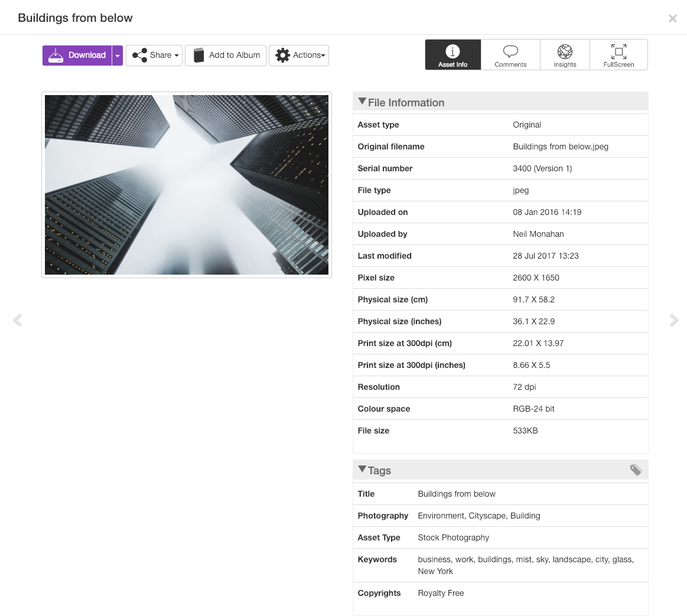Open the Share dropdown menu

tap(154, 55)
